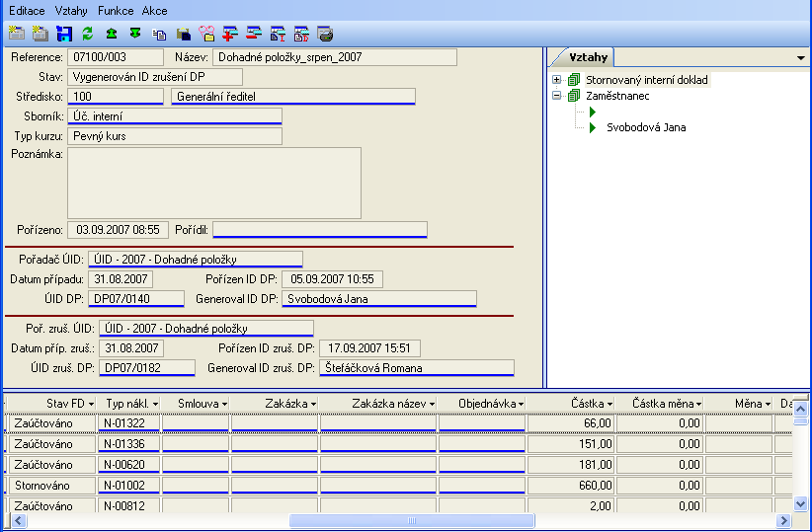Save the record with the floppy disk icon
Viewport: 812px width, 532px height.
(x=63, y=34)
